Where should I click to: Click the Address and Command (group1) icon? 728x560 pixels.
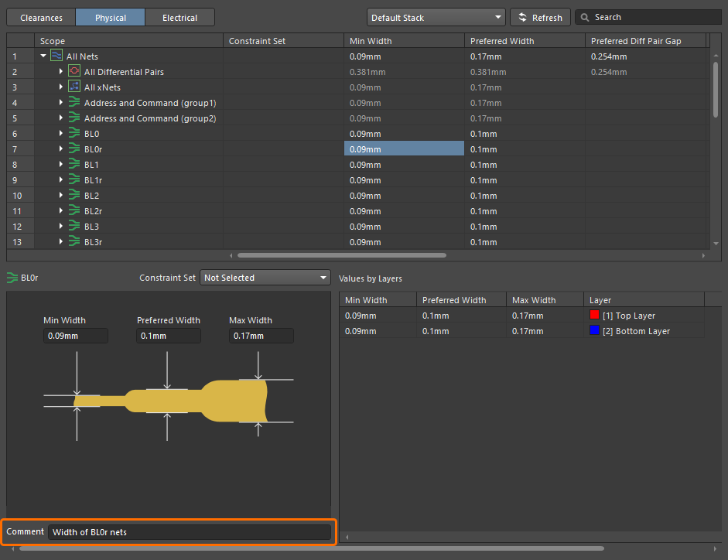[74, 103]
